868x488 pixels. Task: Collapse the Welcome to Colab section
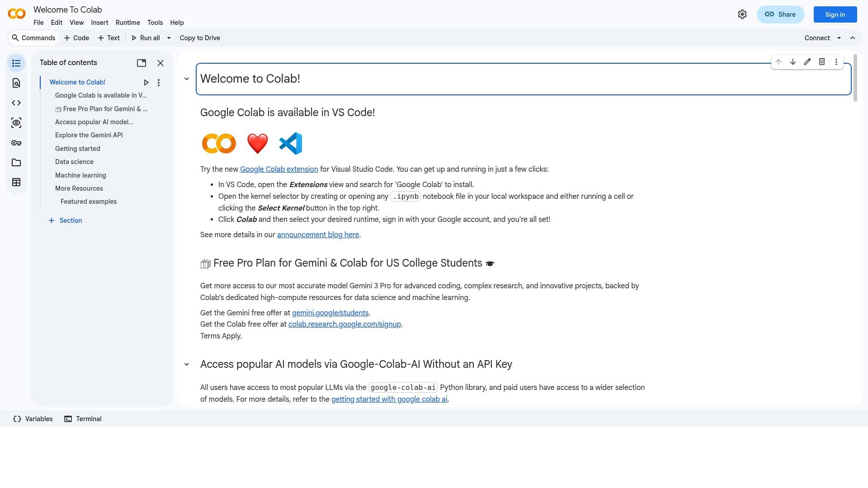click(187, 79)
